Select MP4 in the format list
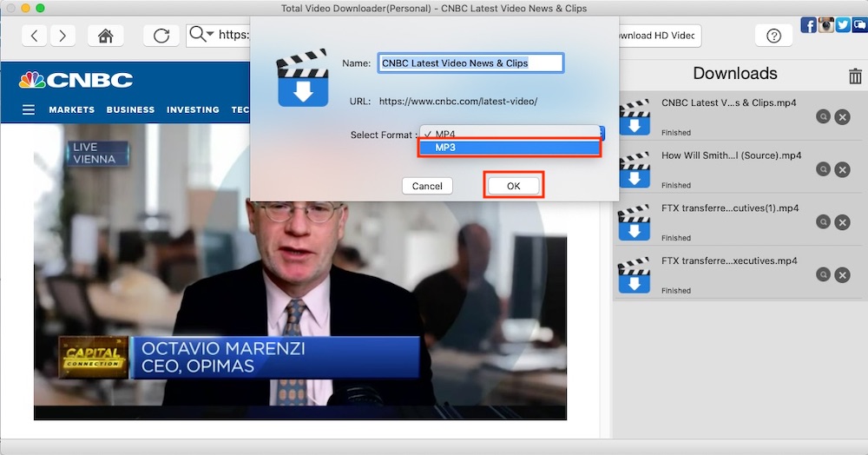Image resolution: width=868 pixels, height=455 pixels. [x=510, y=134]
